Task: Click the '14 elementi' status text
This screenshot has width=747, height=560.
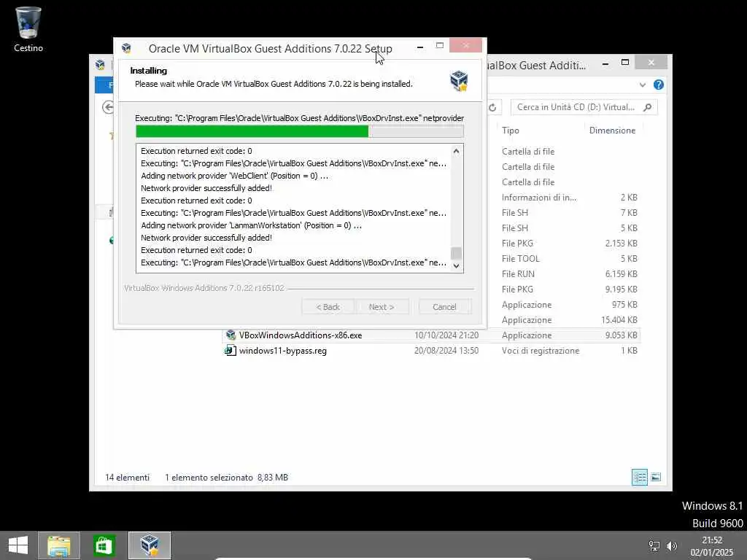Action: point(127,477)
